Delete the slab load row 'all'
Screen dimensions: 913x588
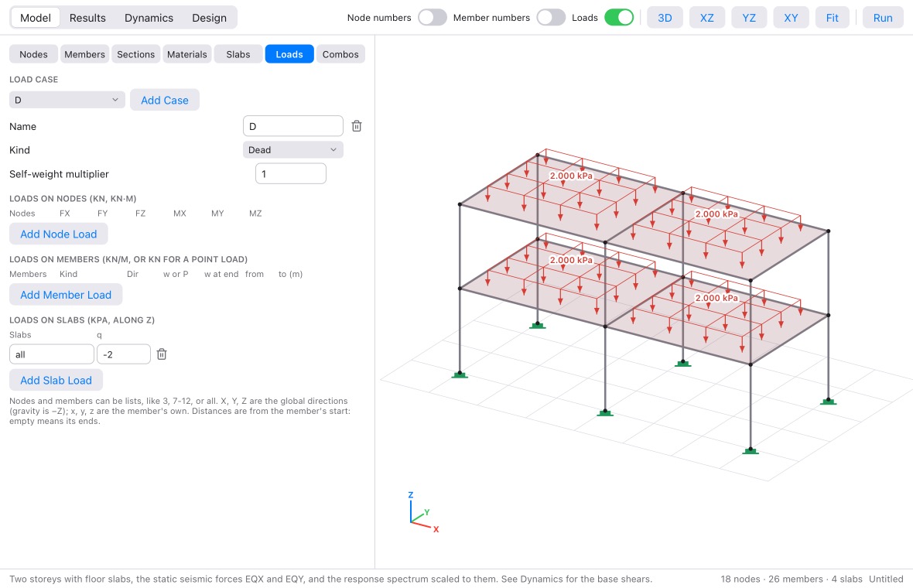pyautogui.click(x=162, y=354)
